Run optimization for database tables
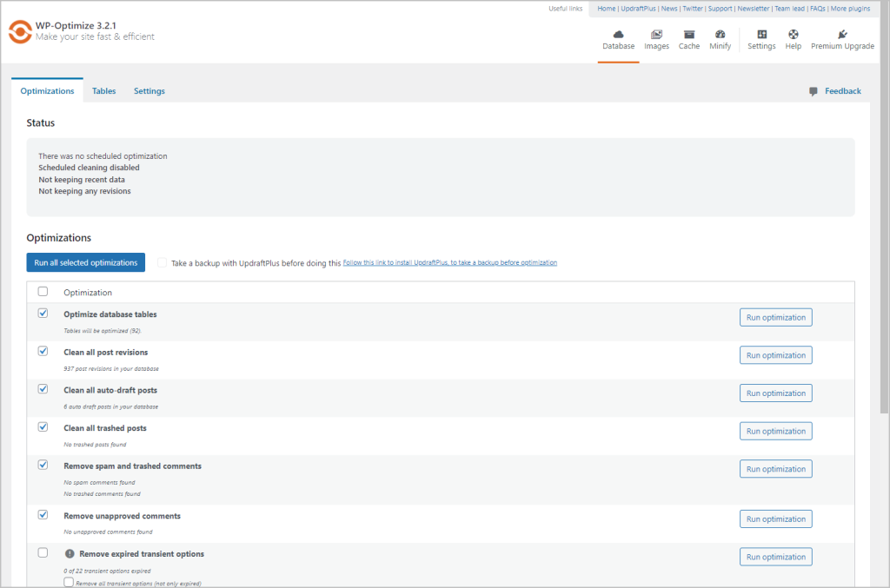Image resolution: width=890 pixels, height=588 pixels. click(775, 316)
